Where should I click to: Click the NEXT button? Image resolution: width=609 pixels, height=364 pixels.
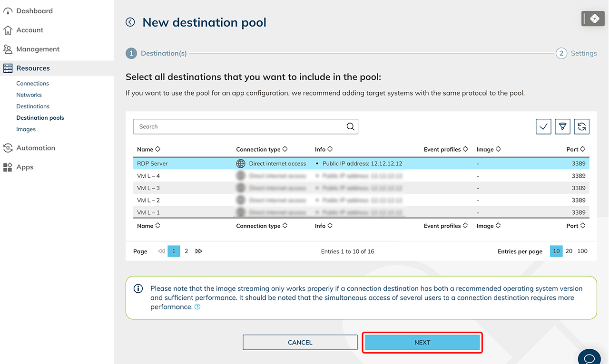[422, 342]
